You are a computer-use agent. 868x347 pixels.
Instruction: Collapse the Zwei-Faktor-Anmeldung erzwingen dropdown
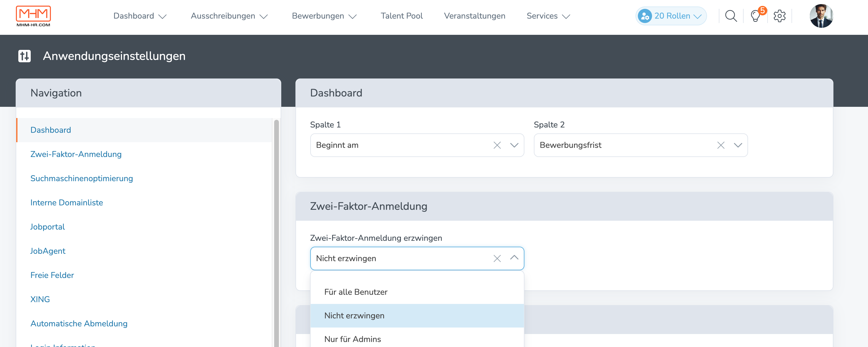(x=515, y=258)
